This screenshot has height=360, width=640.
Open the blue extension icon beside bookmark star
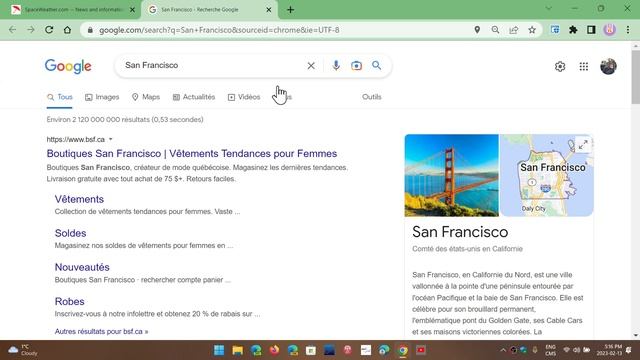tap(555, 30)
